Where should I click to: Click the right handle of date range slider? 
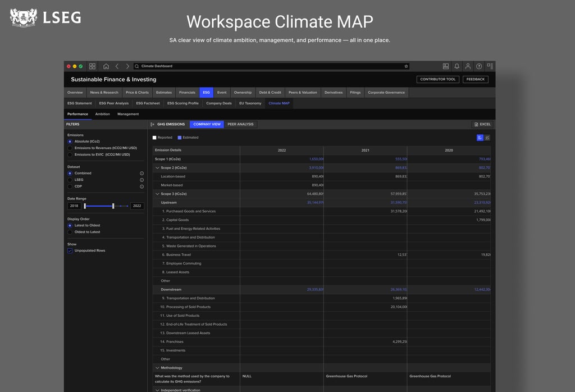(113, 206)
